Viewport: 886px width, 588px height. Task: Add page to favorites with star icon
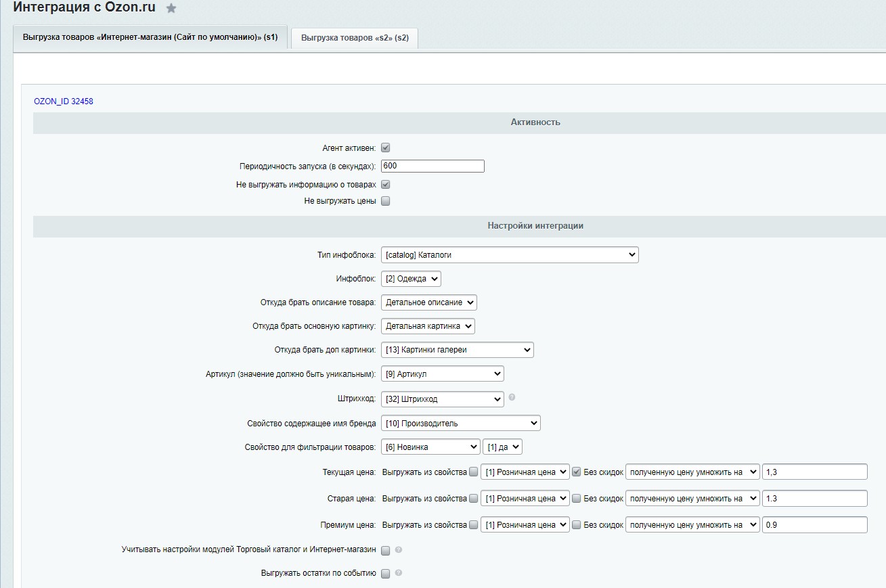(x=172, y=9)
